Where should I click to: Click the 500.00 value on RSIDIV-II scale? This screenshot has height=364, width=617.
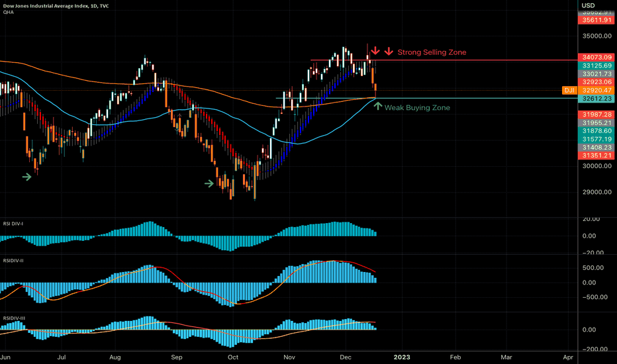click(593, 267)
